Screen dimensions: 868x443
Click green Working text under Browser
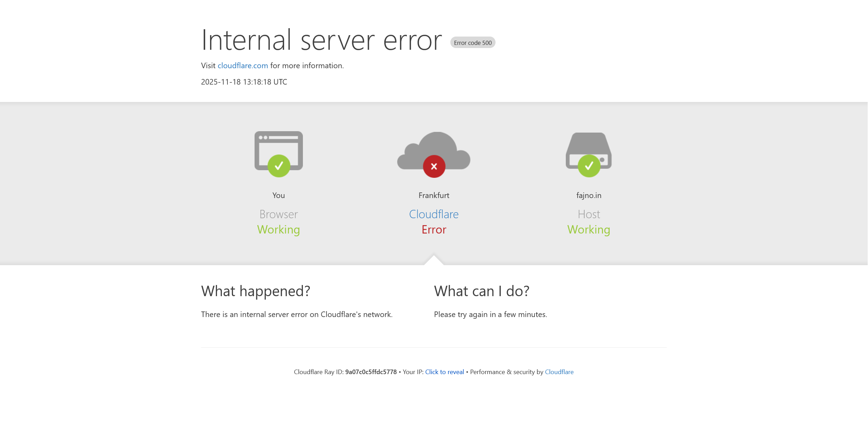tap(278, 230)
